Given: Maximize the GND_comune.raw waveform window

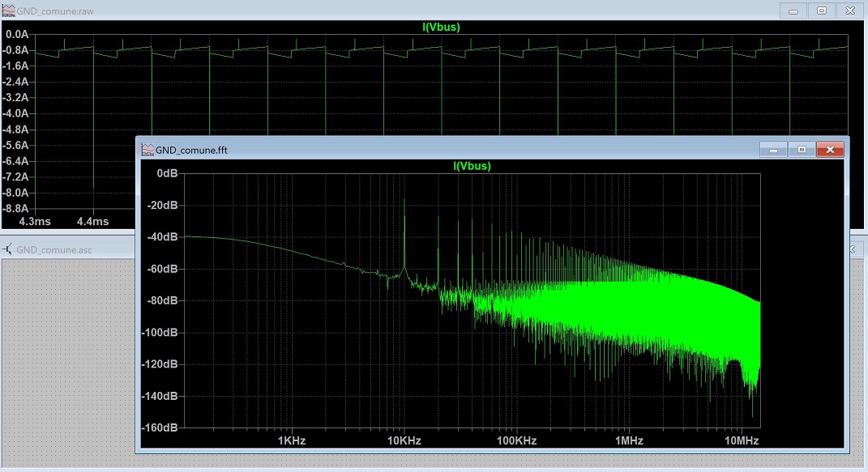Looking at the screenshot, I should 822,11.
